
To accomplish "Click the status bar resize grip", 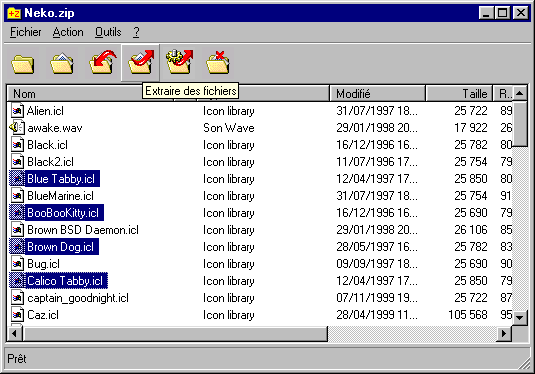I will click(524, 363).
